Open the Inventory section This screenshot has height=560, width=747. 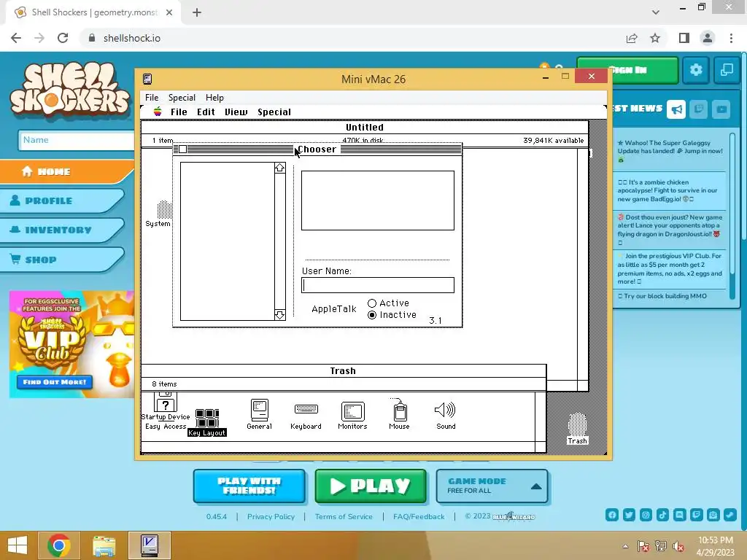tap(62, 230)
